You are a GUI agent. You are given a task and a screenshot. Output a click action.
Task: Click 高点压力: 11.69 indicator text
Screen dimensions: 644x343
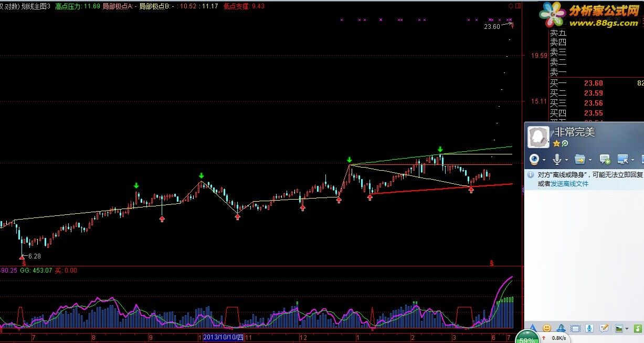(77, 6)
